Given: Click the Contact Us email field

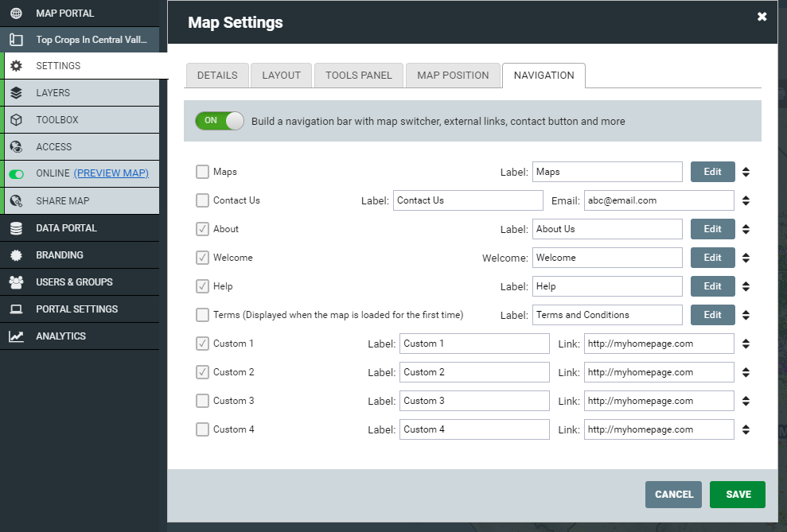Looking at the screenshot, I should pyautogui.click(x=659, y=200).
